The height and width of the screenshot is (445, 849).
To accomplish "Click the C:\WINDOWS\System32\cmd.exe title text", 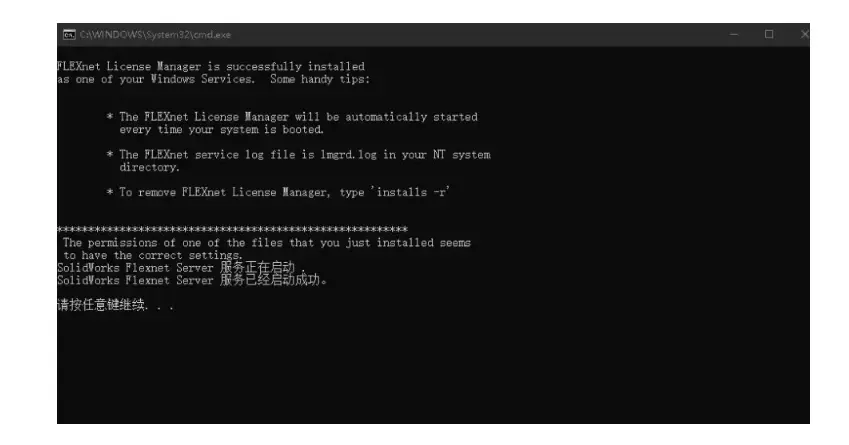I will 155,35.
